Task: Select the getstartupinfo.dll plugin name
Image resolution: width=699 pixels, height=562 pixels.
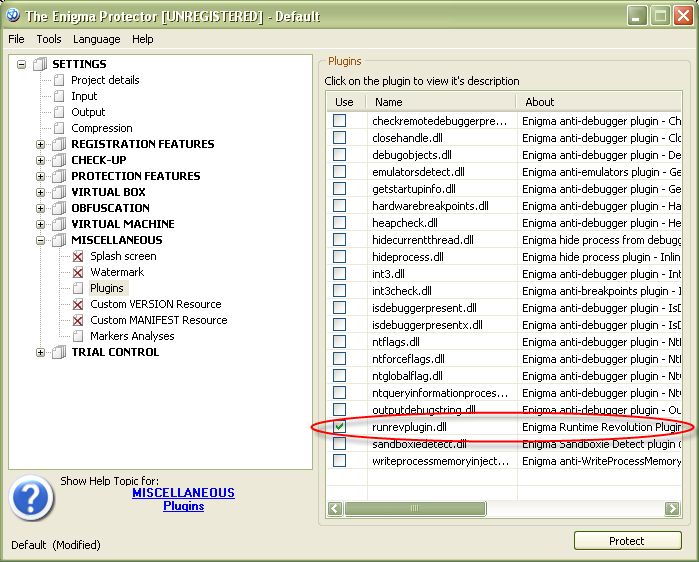Action: click(x=414, y=189)
